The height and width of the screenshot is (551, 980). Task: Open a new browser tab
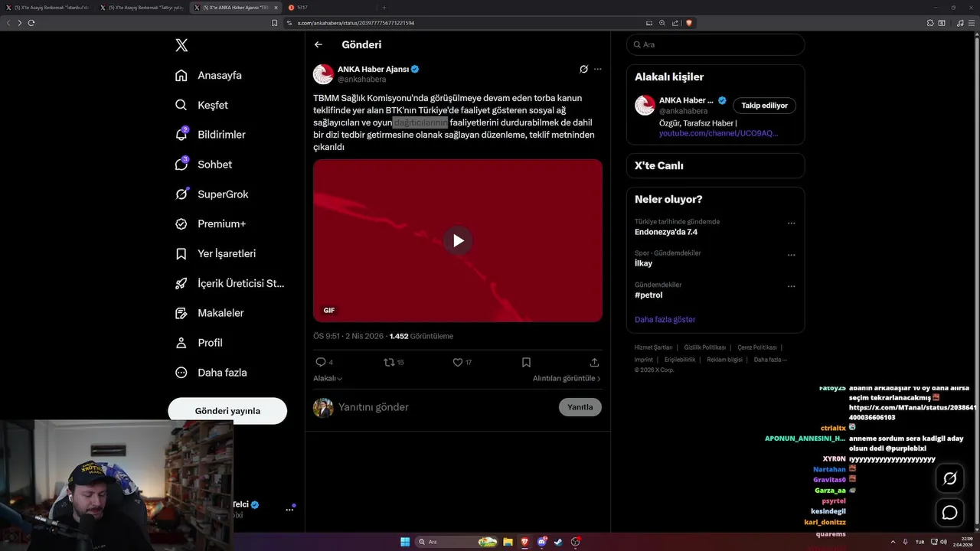[384, 8]
